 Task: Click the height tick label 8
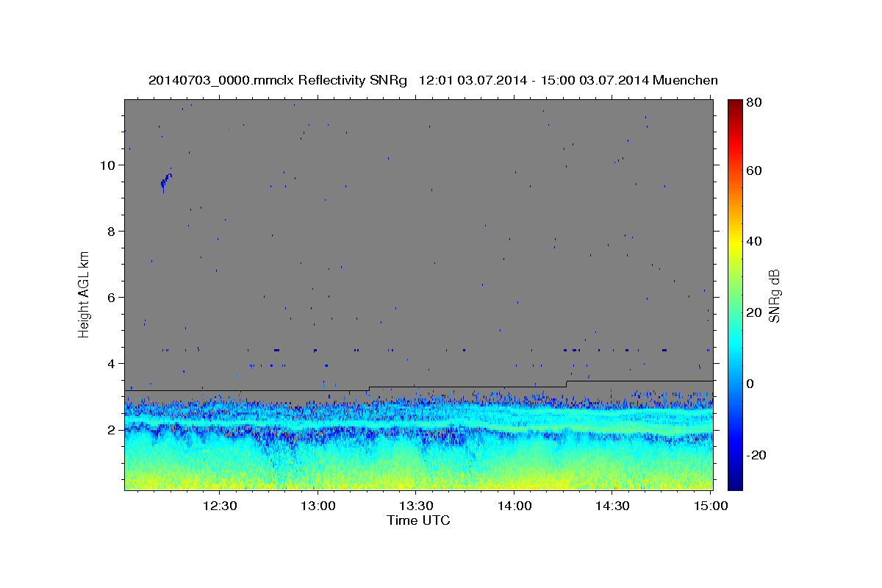pos(111,232)
